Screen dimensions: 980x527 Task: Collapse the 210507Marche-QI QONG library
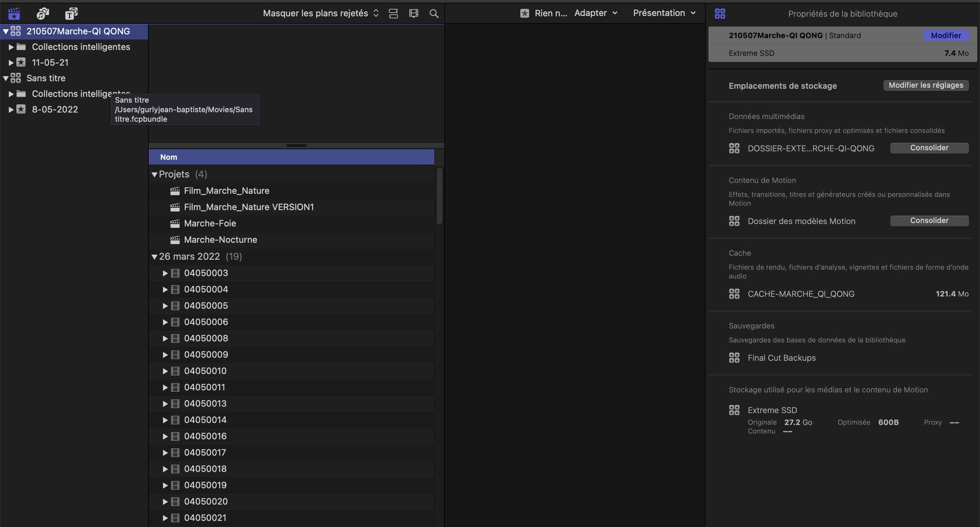6,31
